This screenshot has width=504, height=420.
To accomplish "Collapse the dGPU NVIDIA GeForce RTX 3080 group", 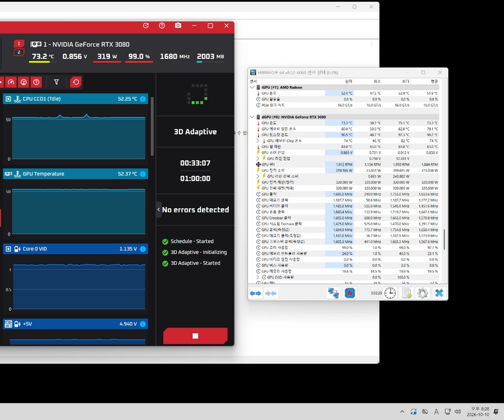I will coord(252,117).
